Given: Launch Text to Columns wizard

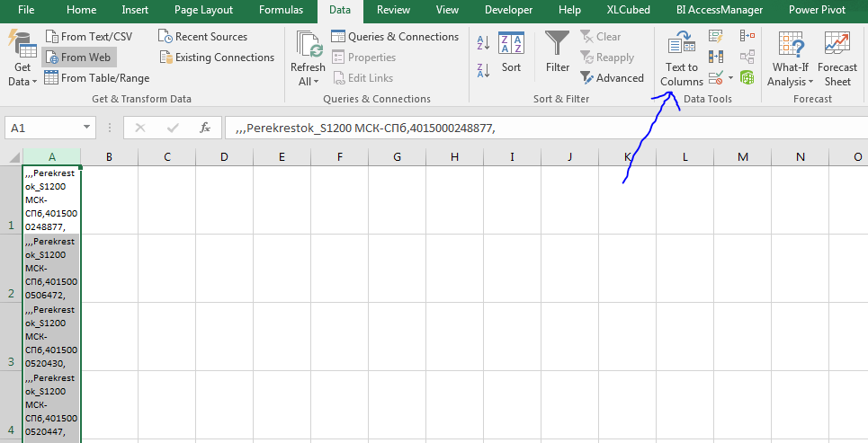Looking at the screenshot, I should click(682, 59).
